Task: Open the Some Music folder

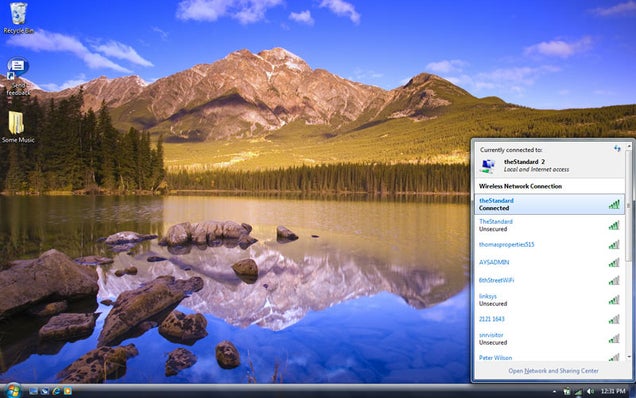Action: pyautogui.click(x=18, y=127)
